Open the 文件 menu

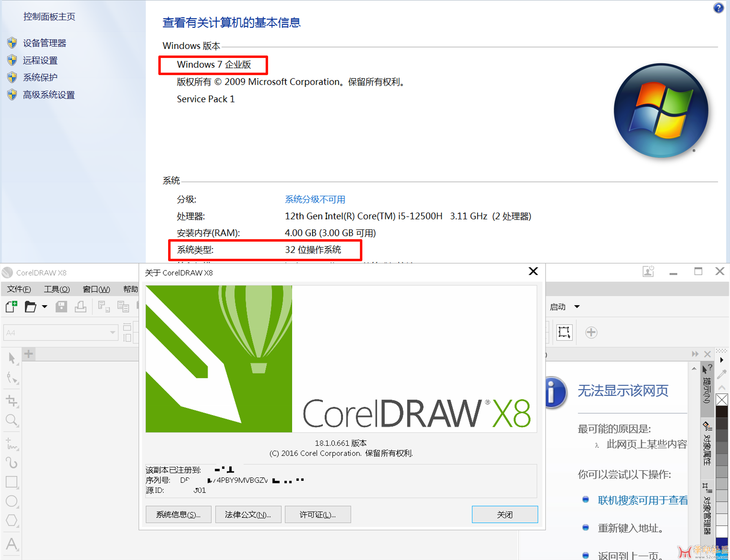coord(19,289)
